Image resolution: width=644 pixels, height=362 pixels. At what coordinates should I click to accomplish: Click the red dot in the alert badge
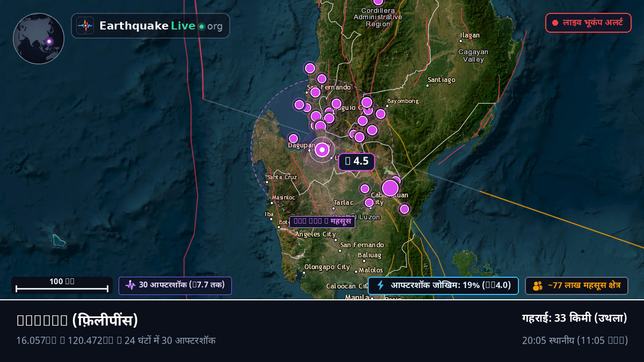click(555, 23)
